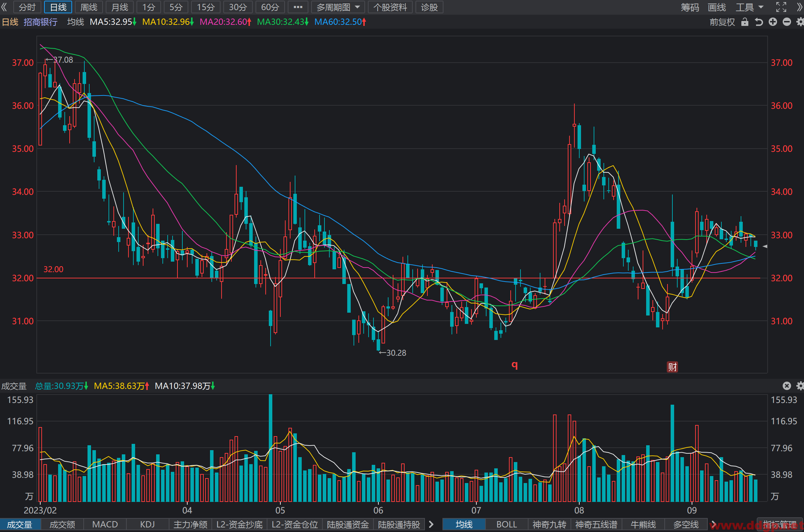Viewport: 804px width, 532px height.
Task: Switch to 分时 intraday view
Action: (27, 7)
